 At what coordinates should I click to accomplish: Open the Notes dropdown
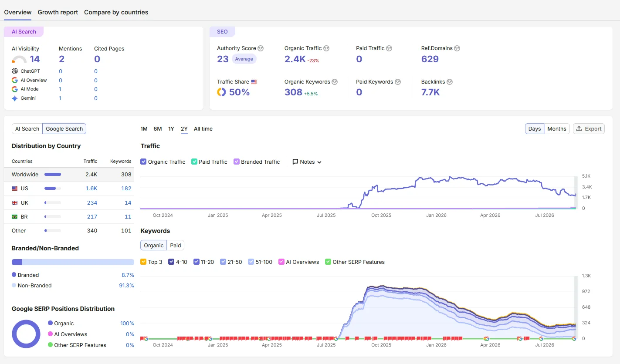click(x=307, y=162)
